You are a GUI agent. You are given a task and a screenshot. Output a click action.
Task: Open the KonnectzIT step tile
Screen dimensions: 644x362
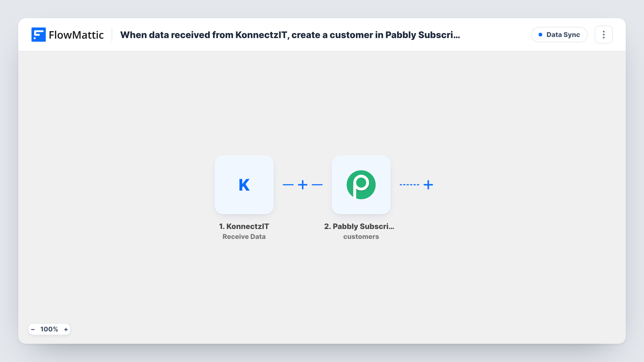coord(244,185)
